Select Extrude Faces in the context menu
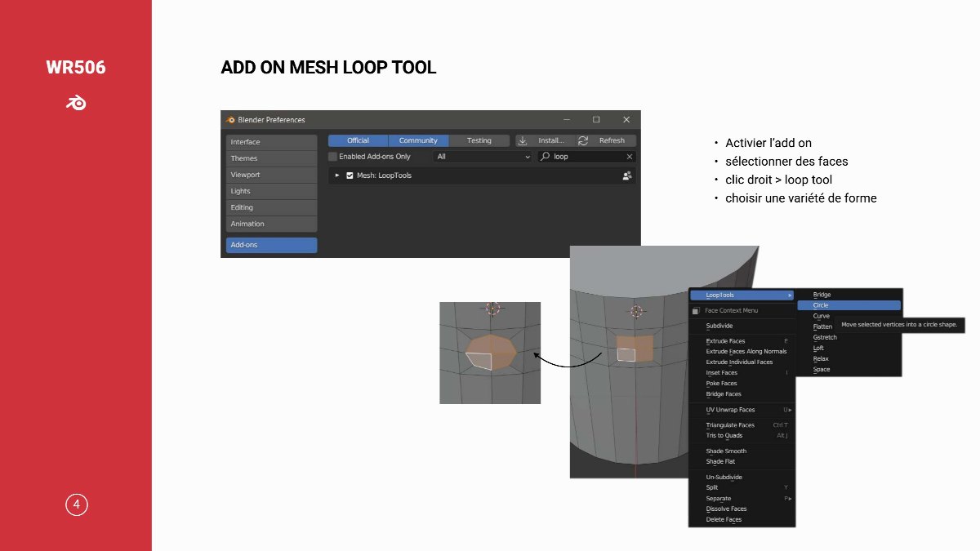Image resolution: width=980 pixels, height=551 pixels. click(742, 341)
